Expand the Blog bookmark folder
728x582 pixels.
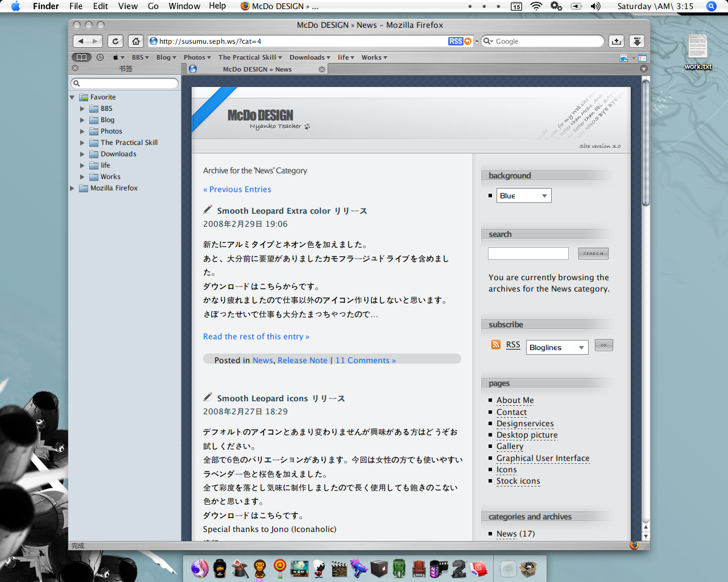point(82,120)
